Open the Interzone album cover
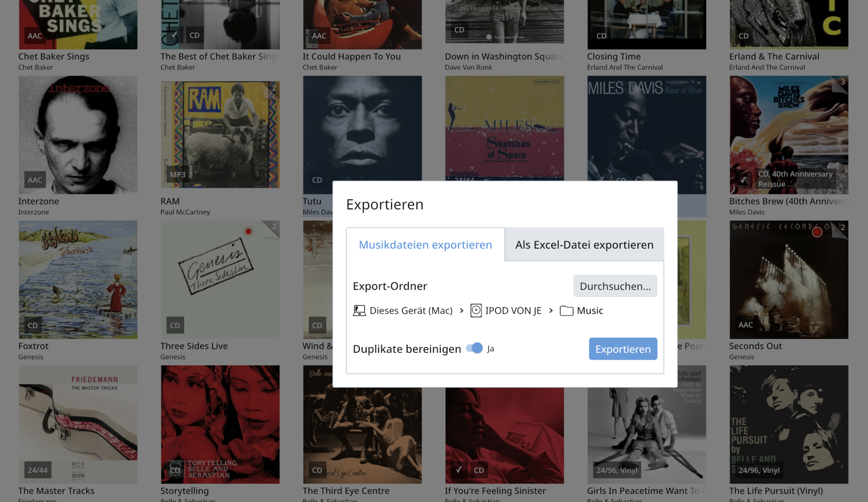Screen dimensions: 868x502 pos(78,135)
